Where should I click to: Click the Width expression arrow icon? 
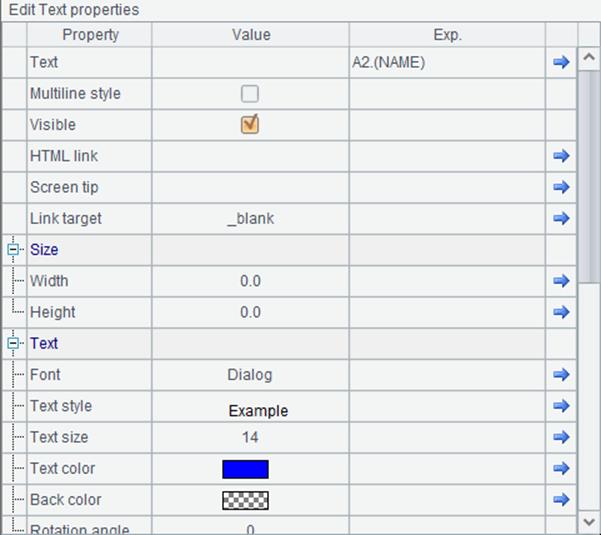coord(561,281)
